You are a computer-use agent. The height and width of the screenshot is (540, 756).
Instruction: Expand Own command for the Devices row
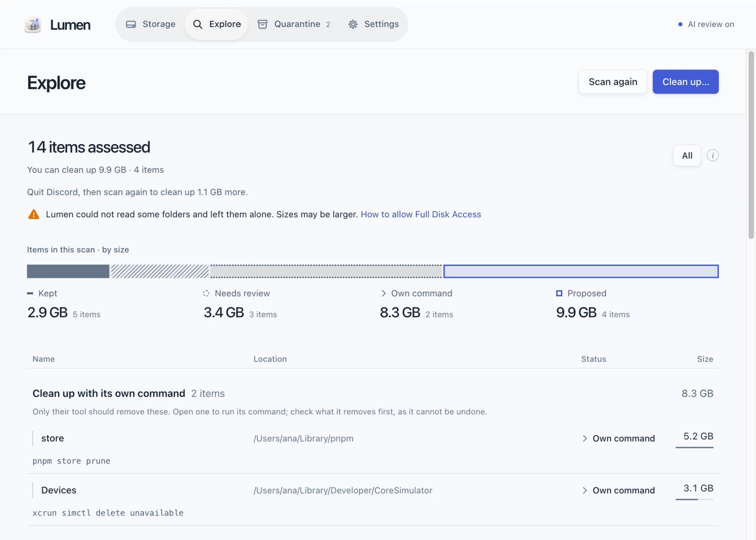(x=619, y=490)
